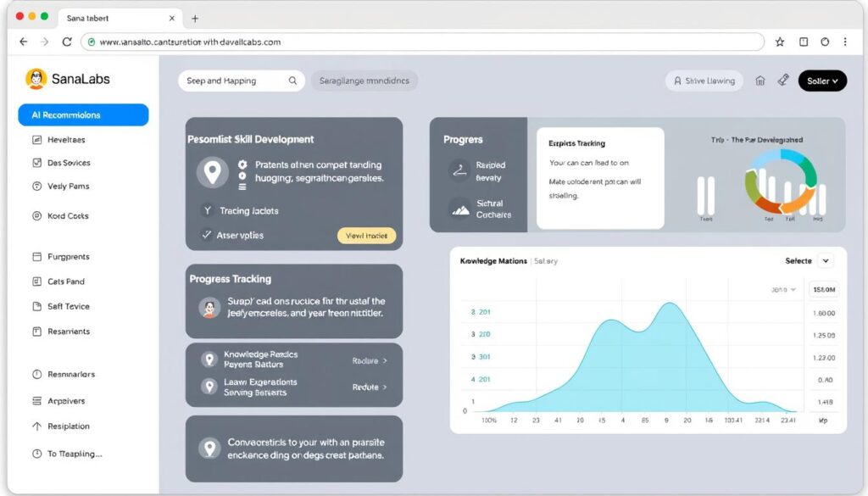Click location pin icon in Skill Development card
The height and width of the screenshot is (496, 868).
[212, 172]
